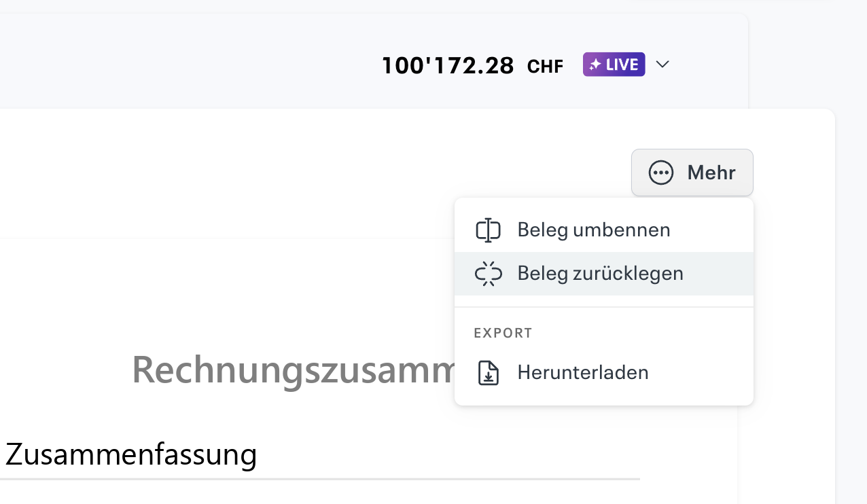Click the three-dot icon on the Mehr control
This screenshot has height=504, width=867.
[x=660, y=173]
